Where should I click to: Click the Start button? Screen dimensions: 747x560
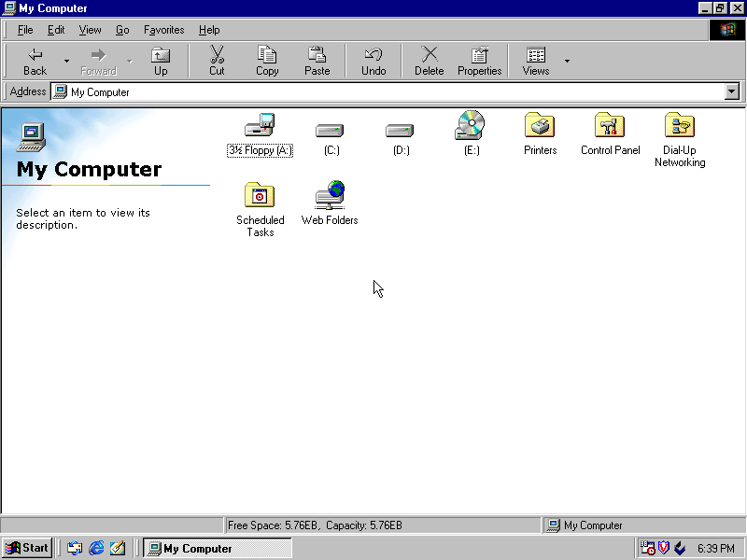tap(27, 548)
